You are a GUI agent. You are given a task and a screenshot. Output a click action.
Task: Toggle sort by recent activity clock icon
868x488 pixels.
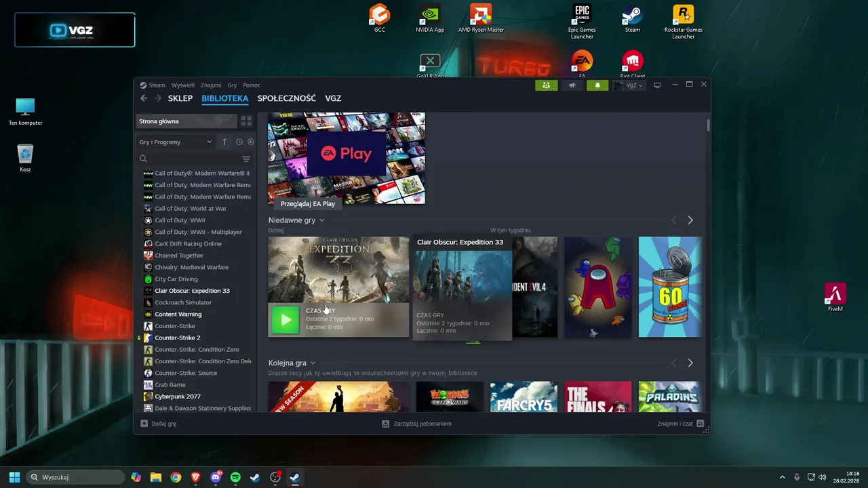pos(239,142)
